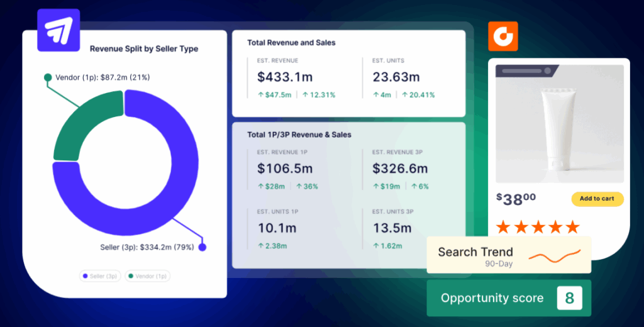644x327 pixels.
Task: Open the Search Trend 90-Day card
Action: click(476, 255)
